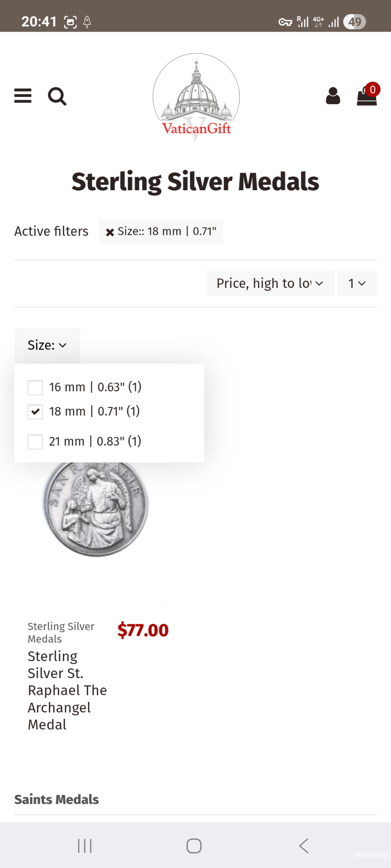
Task: Uncheck the 18 mm size option
Action: (x=35, y=411)
